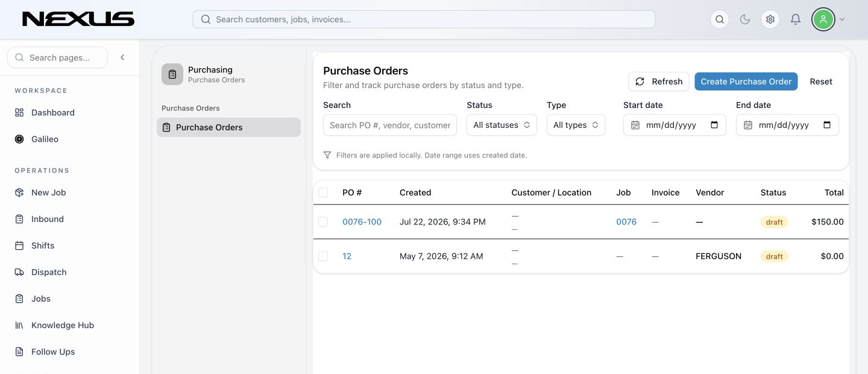This screenshot has height=374, width=868.
Task: Navigate to Shifts
Action: pyautogui.click(x=43, y=246)
